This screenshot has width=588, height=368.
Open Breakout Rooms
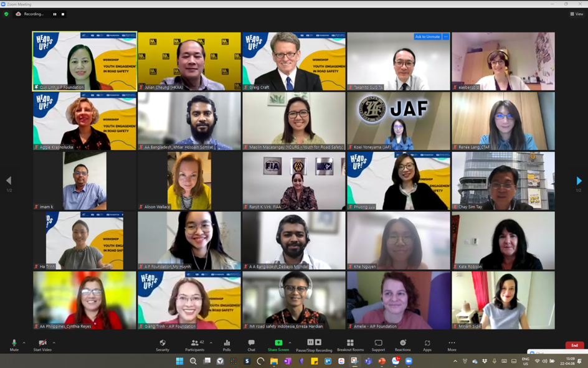click(x=350, y=345)
